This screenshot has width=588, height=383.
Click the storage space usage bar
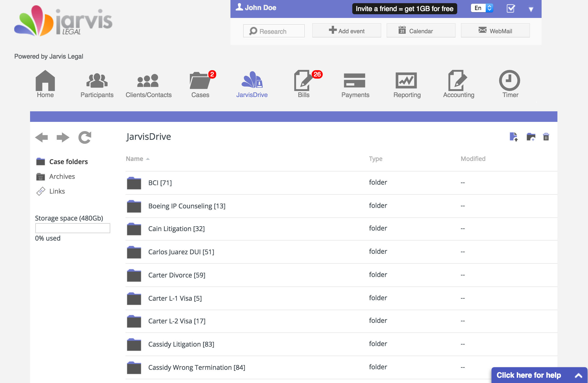[x=73, y=228]
